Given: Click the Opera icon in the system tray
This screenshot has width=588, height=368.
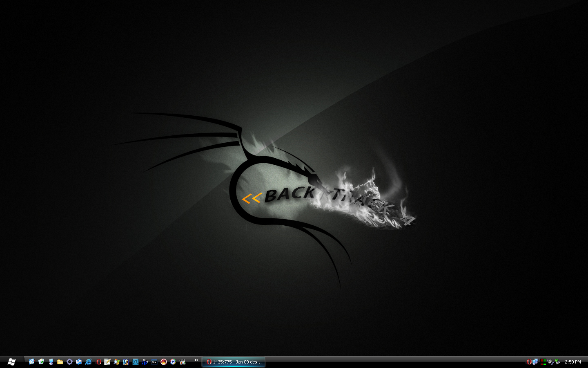Looking at the screenshot, I should pos(529,362).
